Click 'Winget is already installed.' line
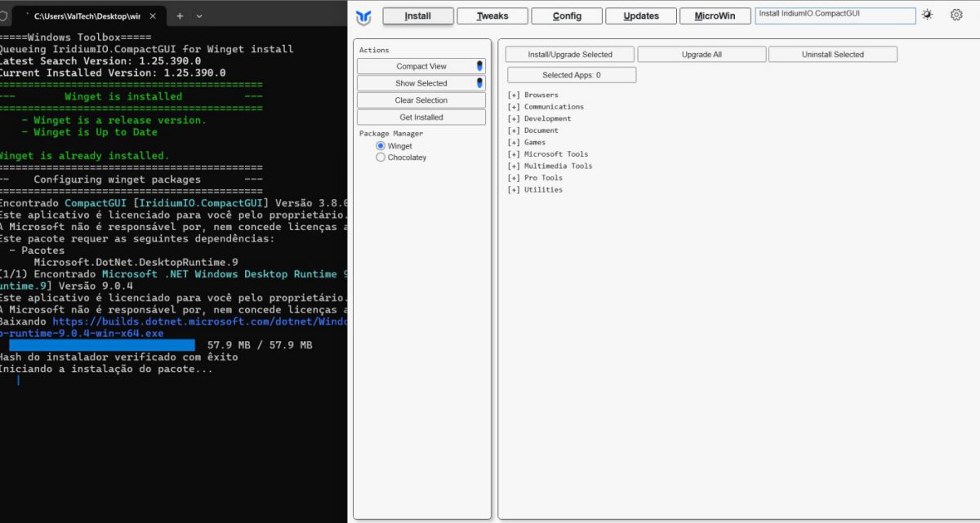Screen dimensions: 980x523 tap(84, 156)
